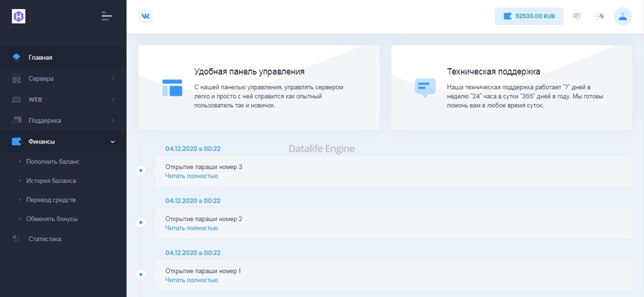Viewport: 644px width, 297px height.
Task: Read full news 'Открытие параши номер 3'
Action: pos(192,176)
